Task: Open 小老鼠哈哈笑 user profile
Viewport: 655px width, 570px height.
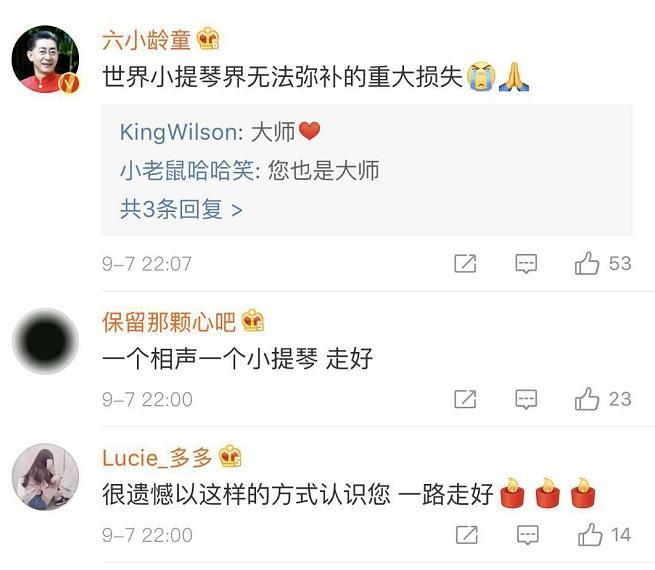Action: pos(186,171)
